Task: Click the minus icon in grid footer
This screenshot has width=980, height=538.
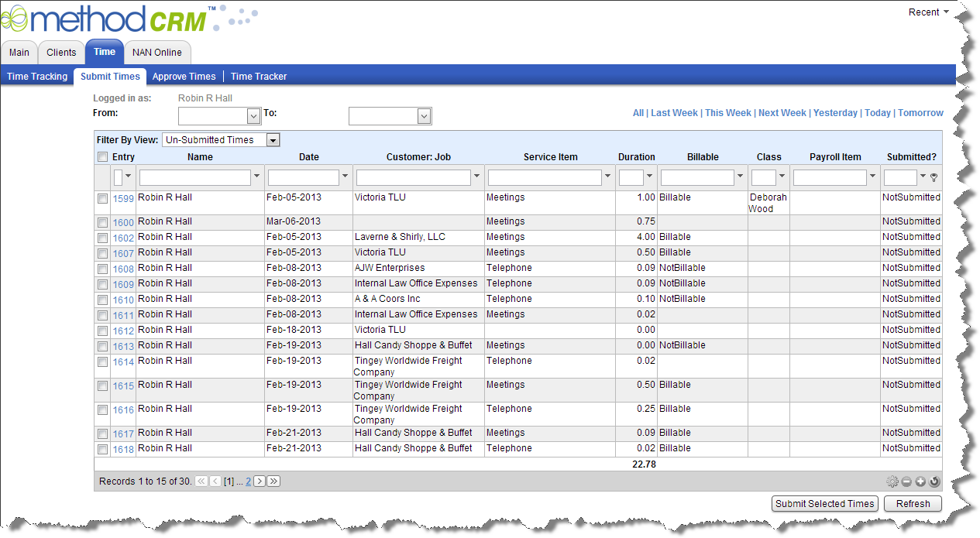Action: click(906, 481)
